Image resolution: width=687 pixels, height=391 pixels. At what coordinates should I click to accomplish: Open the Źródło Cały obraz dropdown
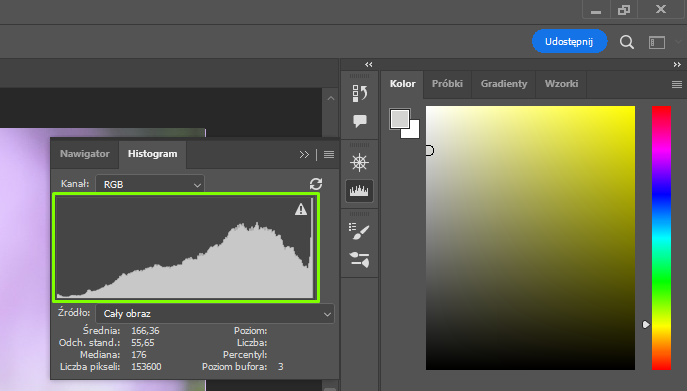click(x=215, y=314)
